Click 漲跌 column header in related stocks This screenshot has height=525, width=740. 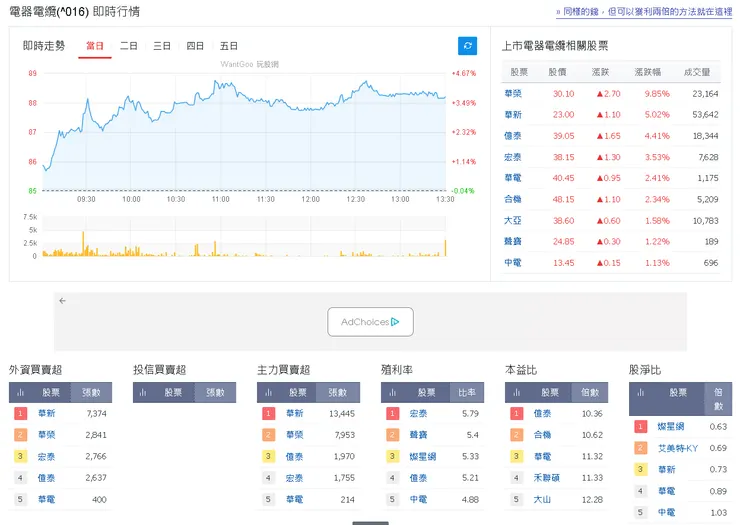pyautogui.click(x=600, y=72)
